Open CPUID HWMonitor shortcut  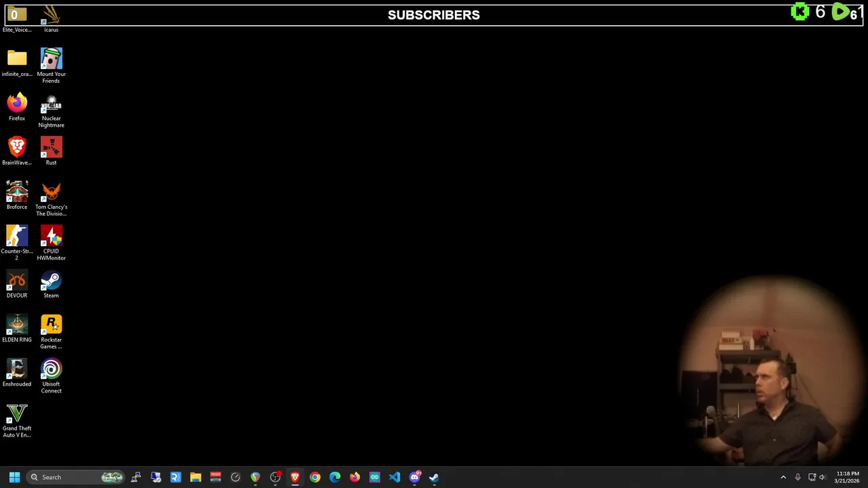[51, 243]
